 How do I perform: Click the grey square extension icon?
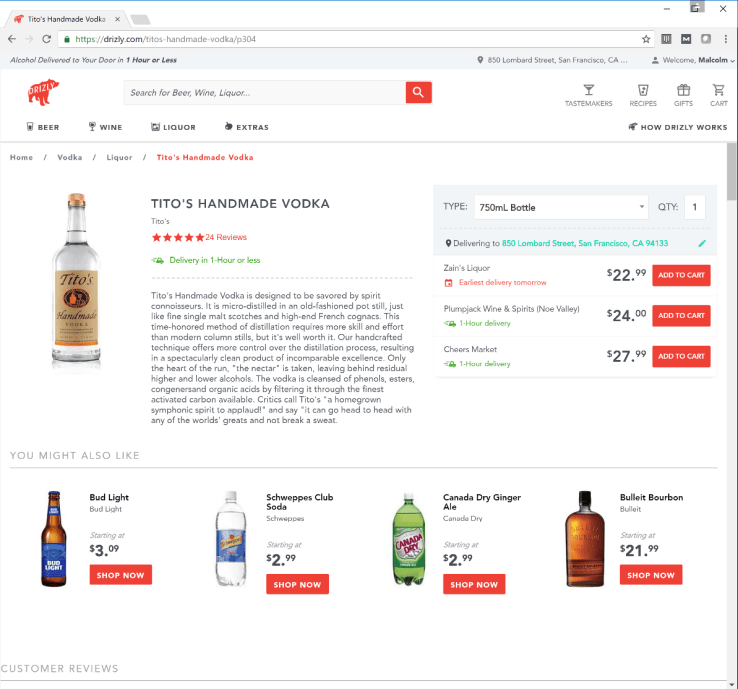[x=706, y=39]
